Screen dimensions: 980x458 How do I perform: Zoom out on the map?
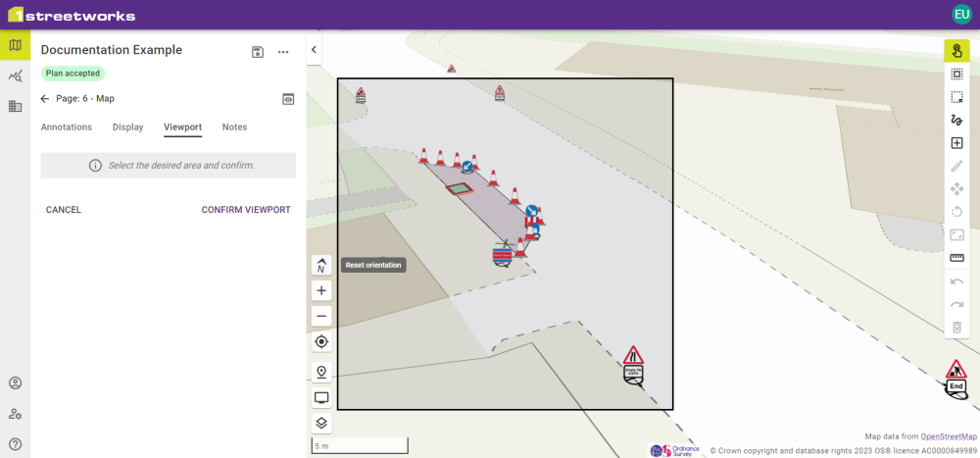pos(321,316)
